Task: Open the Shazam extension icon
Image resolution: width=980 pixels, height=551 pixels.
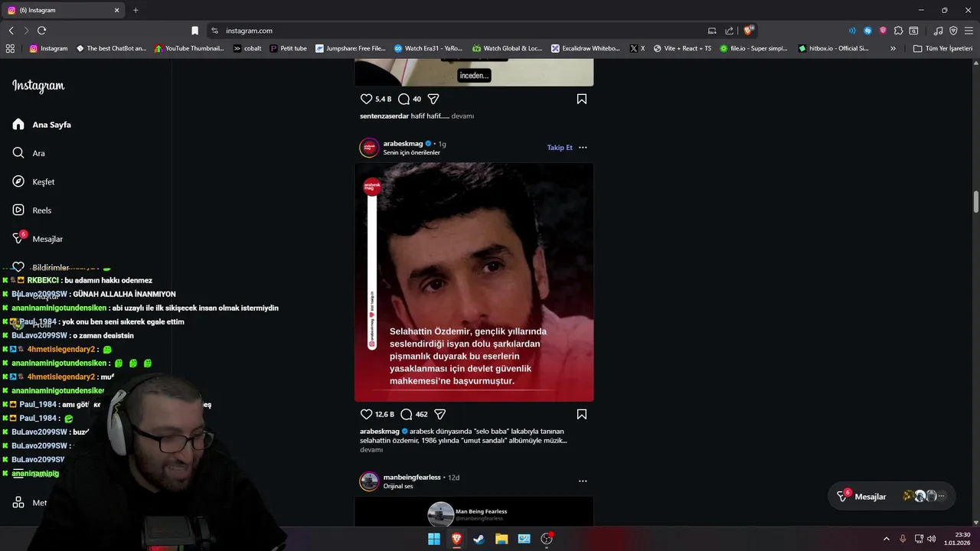Action: [x=867, y=31]
